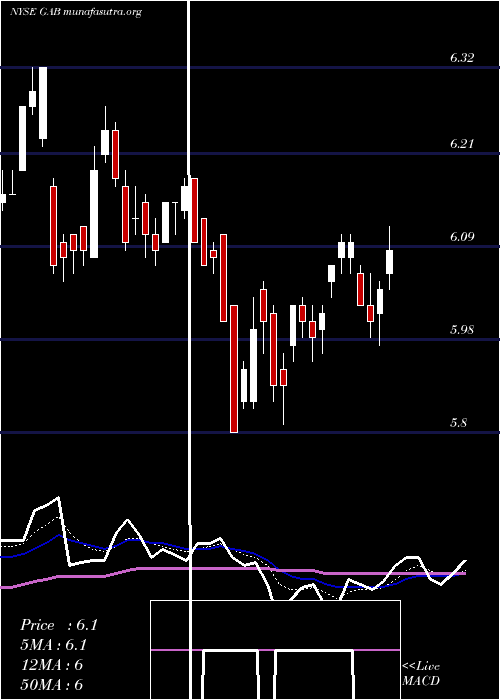Click the 6.09 price axis label
The image size is (500, 700).
(462, 236)
